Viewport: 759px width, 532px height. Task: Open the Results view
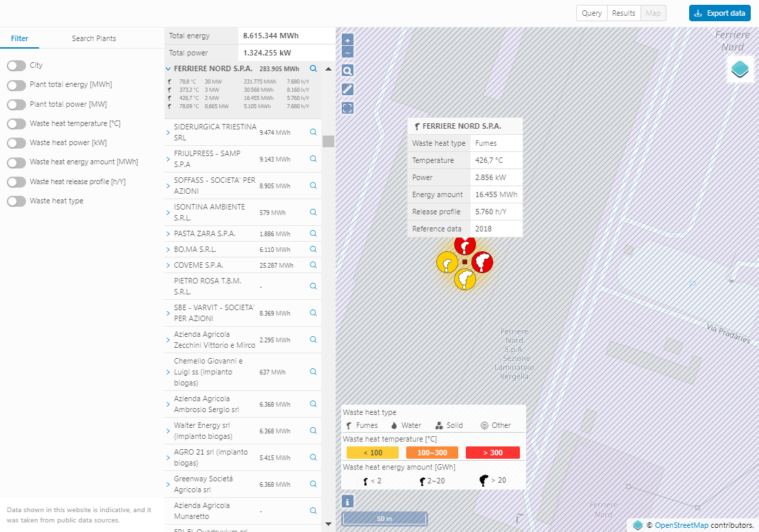623,13
